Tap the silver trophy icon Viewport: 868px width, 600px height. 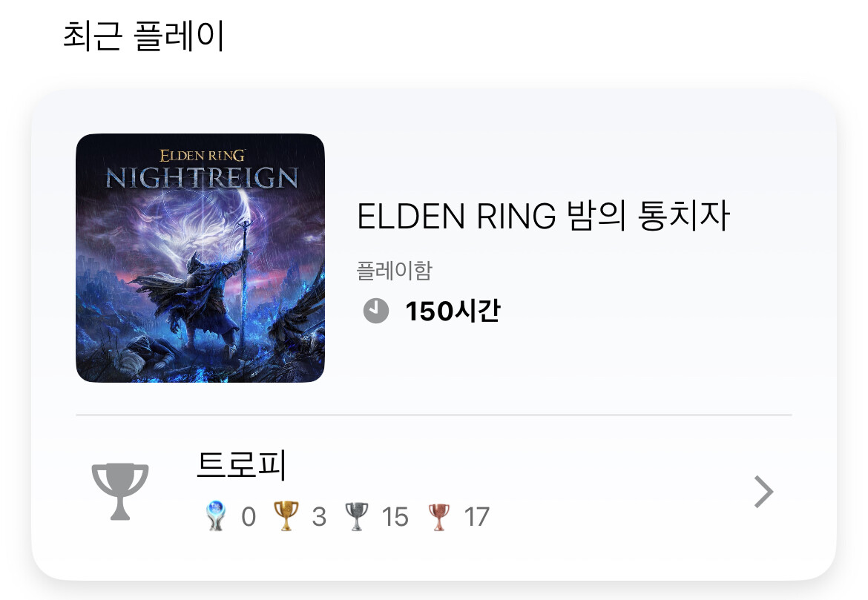pos(357,516)
